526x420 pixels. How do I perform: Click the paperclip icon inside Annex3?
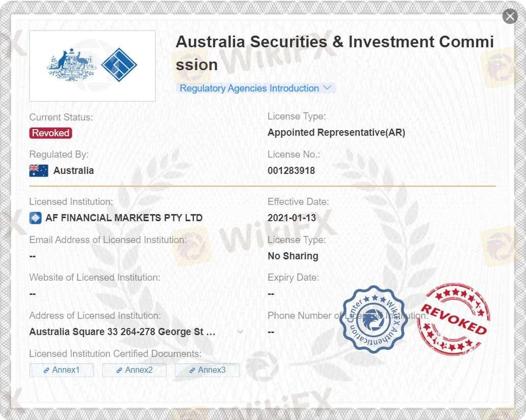[192, 370]
